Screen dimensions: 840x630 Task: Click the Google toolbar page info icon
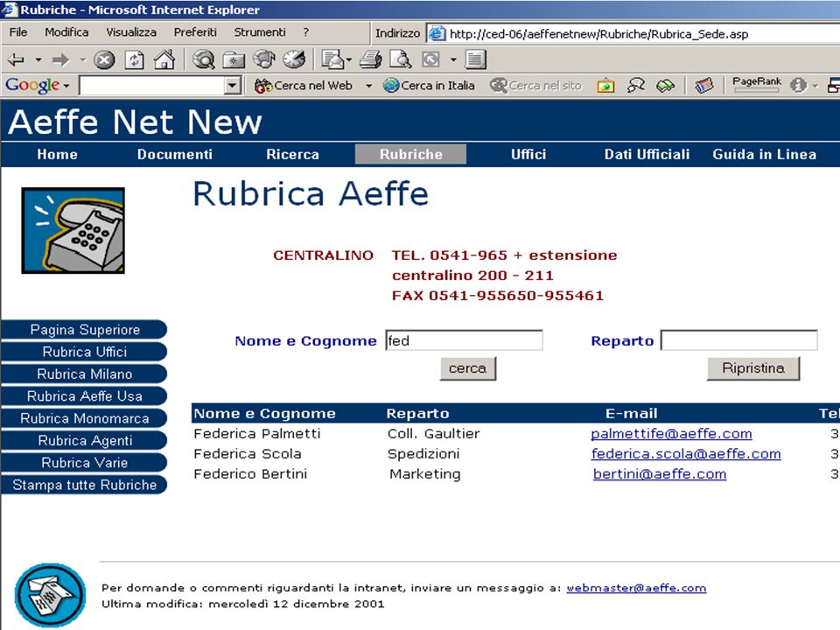(798, 85)
